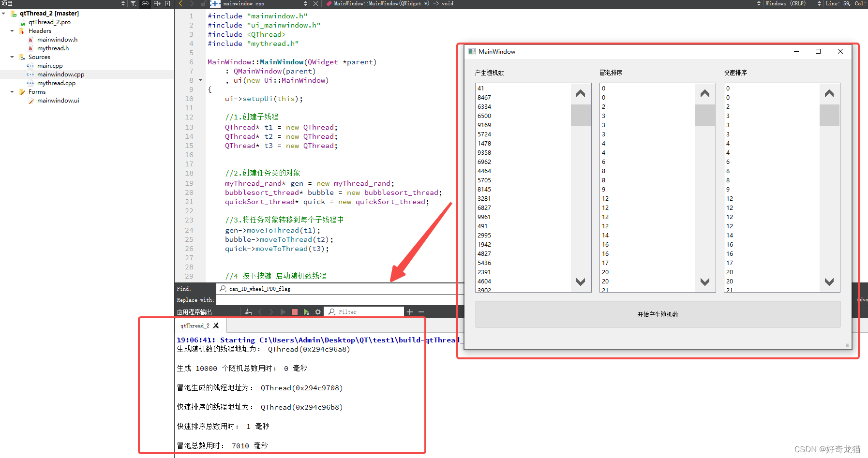Collapse the Forms folder
The height and width of the screenshot is (458, 868).
(x=12, y=92)
